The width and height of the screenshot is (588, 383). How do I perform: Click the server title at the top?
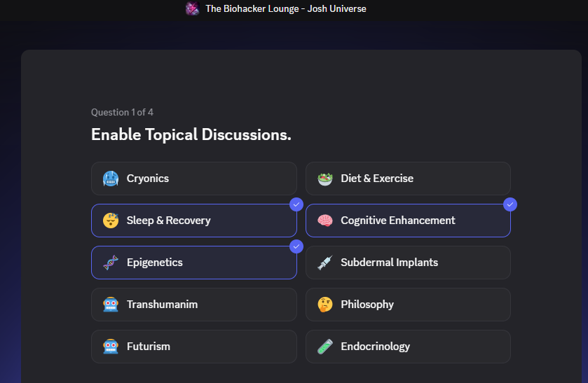(286, 8)
